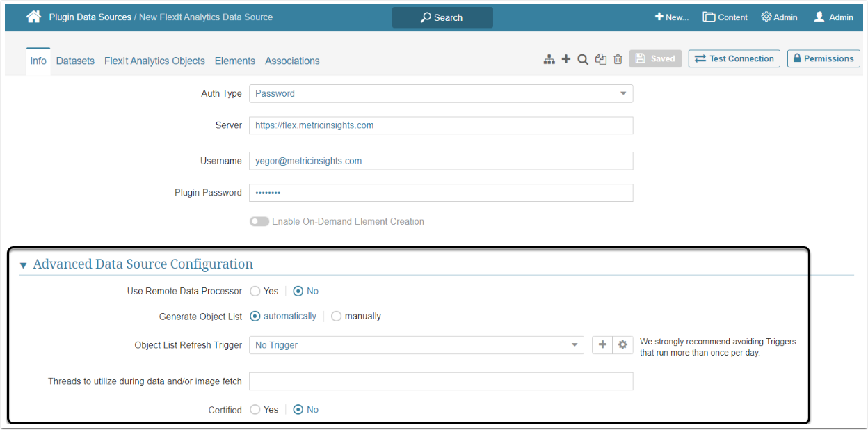This screenshot has width=868, height=430.
Task: Open the Admin gear menu
Action: coord(779,17)
